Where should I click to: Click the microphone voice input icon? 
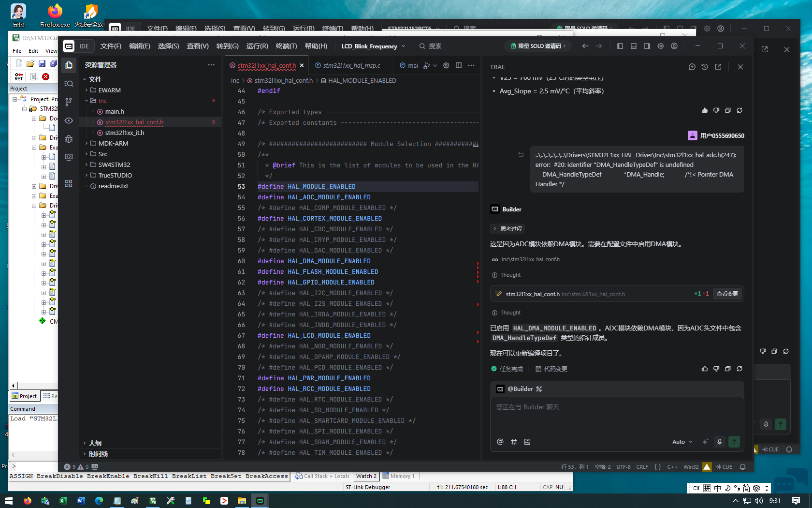coord(719,442)
